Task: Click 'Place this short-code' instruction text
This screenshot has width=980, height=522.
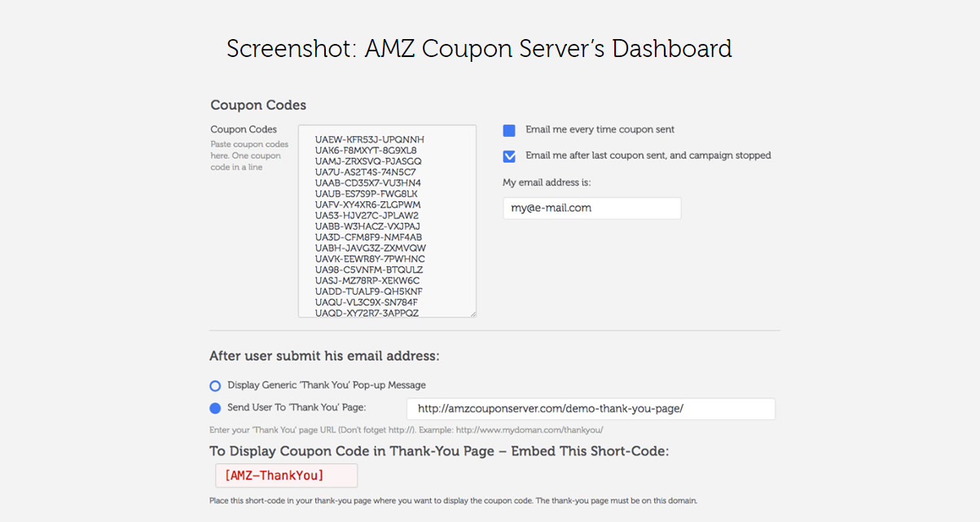Action: click(454, 501)
